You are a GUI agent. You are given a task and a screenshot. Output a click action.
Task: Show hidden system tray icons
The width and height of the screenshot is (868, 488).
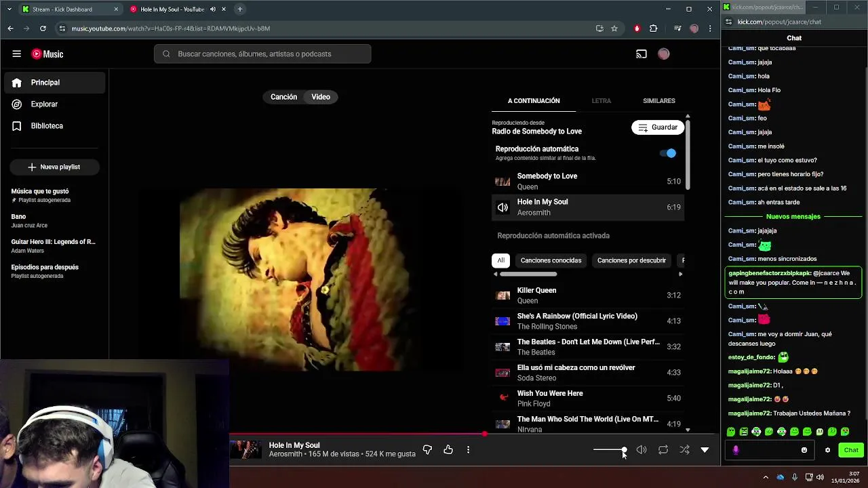(x=766, y=477)
